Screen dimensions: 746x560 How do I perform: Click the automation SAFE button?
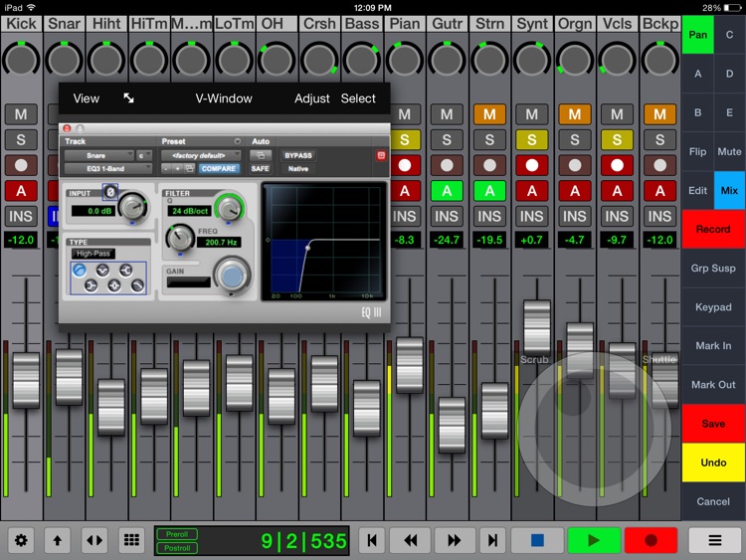pos(261,168)
